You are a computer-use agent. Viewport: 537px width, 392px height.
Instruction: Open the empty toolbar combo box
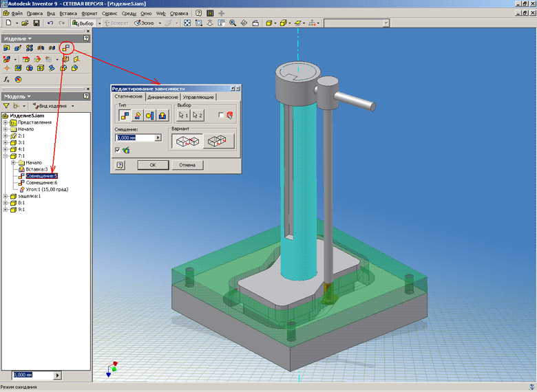pyautogui.click(x=357, y=23)
